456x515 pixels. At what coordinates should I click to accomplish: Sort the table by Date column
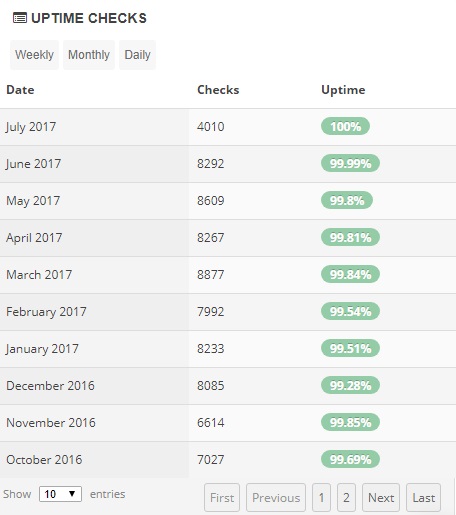[20, 90]
